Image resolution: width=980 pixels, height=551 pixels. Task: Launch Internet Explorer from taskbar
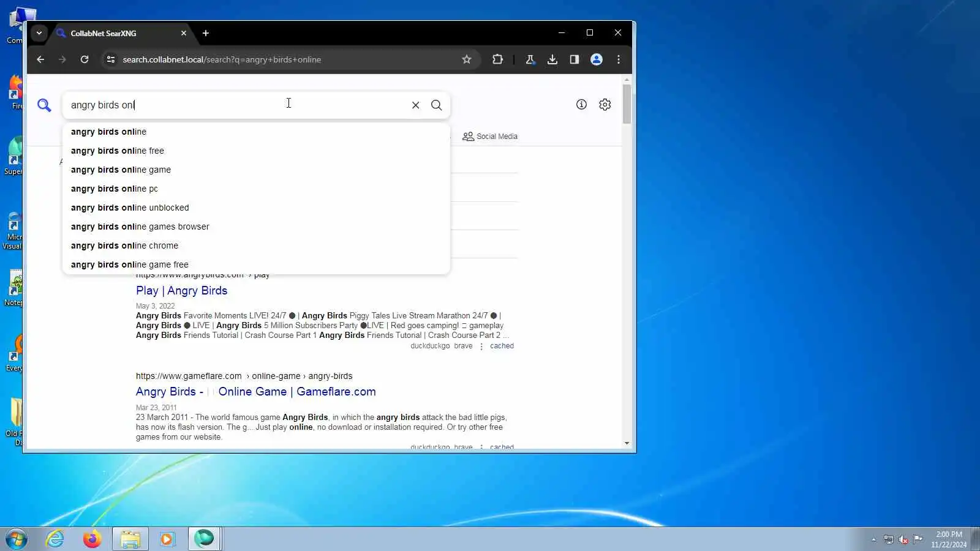pos(55,539)
